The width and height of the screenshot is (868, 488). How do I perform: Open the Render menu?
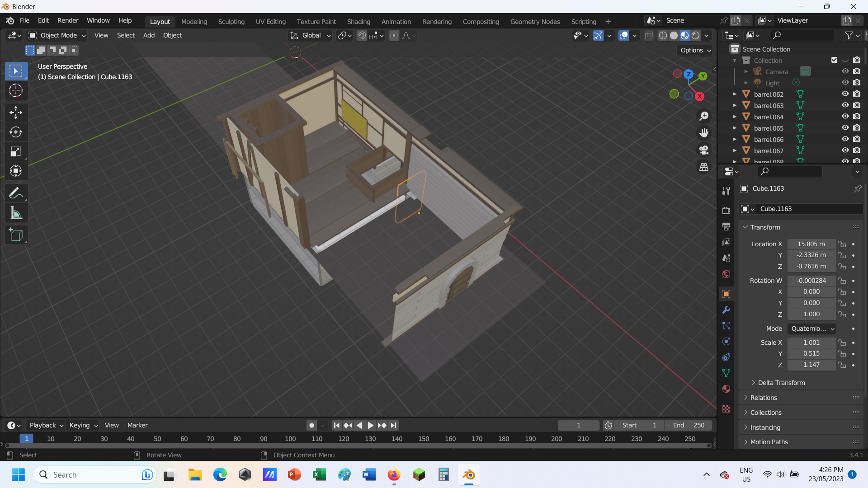point(68,20)
